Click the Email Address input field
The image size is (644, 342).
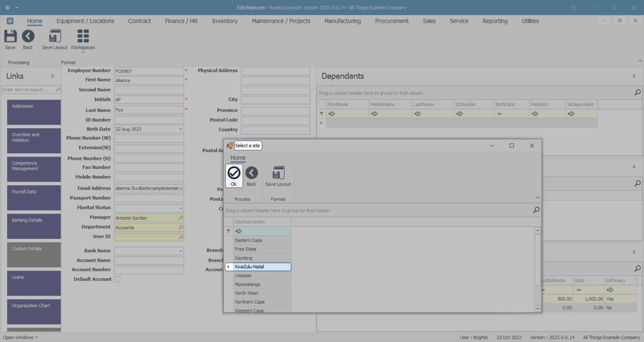[x=149, y=188]
